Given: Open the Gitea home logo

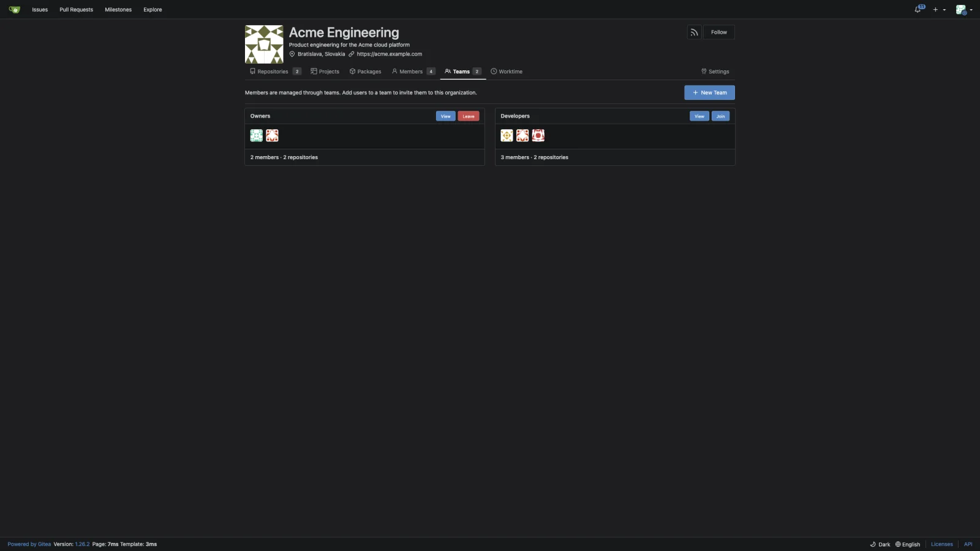Looking at the screenshot, I should point(15,10).
